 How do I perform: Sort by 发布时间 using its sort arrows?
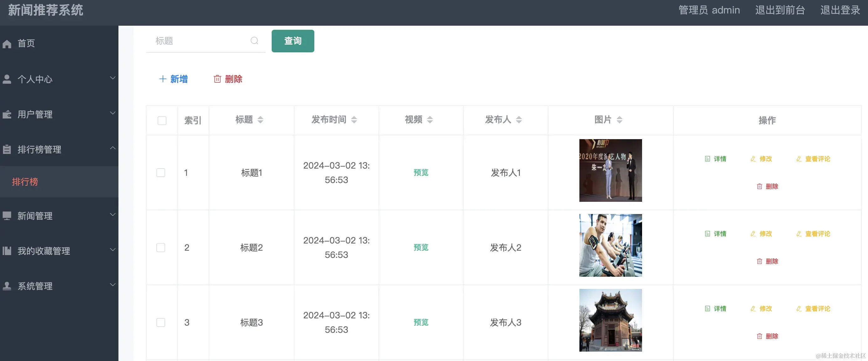coord(354,120)
